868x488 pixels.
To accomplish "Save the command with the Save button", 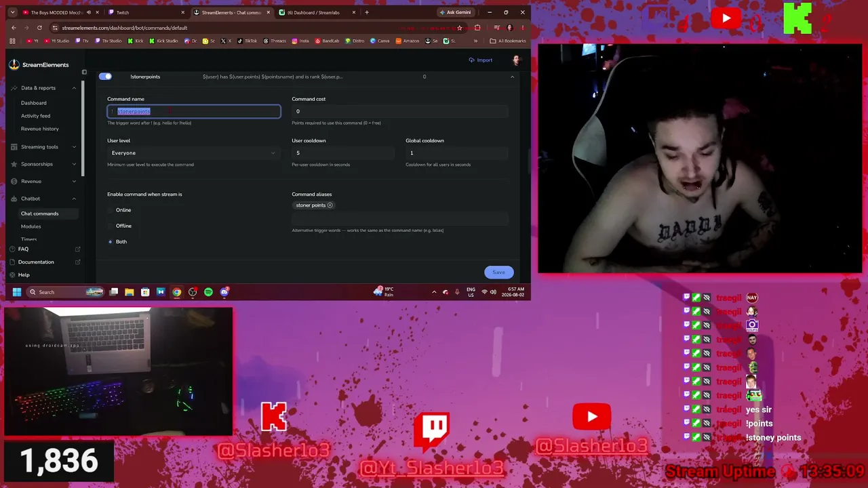I will 498,272.
